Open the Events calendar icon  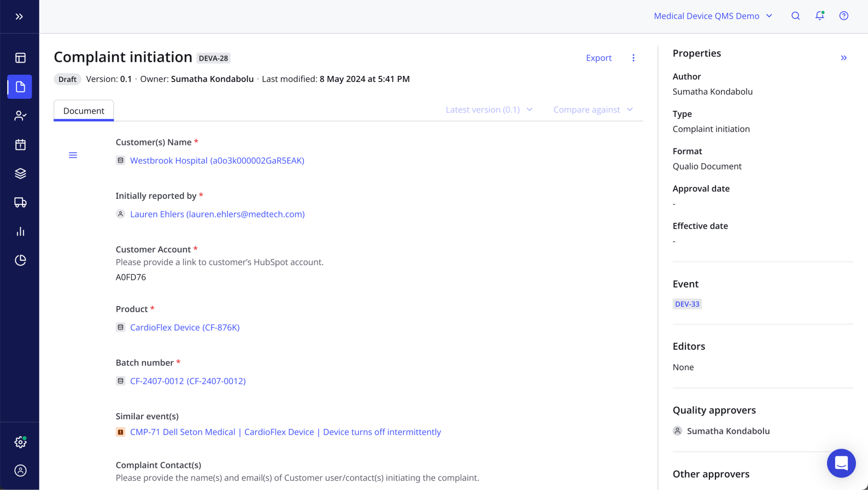click(20, 144)
